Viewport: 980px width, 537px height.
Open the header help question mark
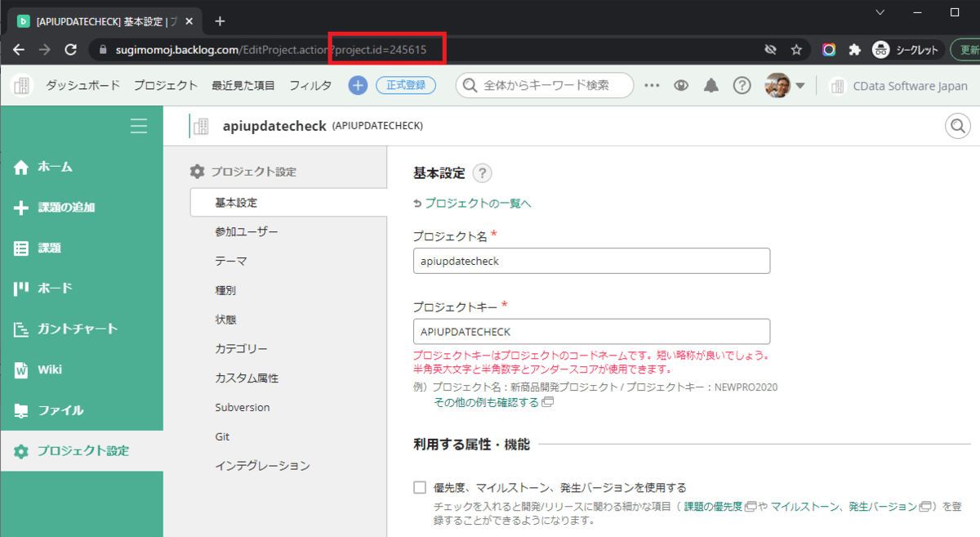tap(742, 85)
